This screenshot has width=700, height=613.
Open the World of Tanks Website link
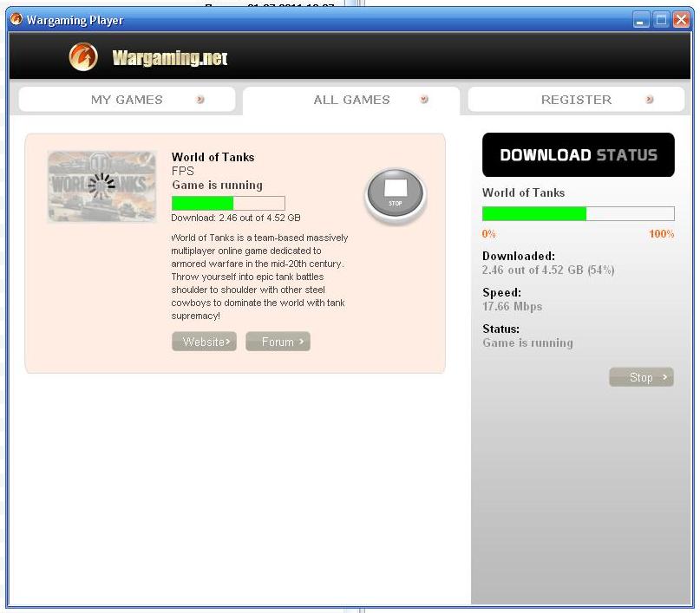point(205,342)
